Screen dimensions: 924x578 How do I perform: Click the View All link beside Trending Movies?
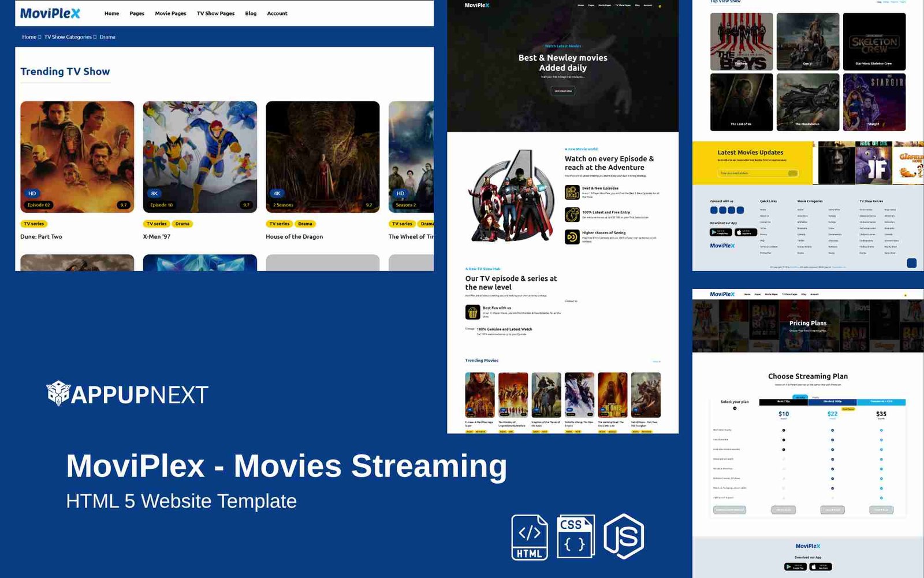point(657,361)
